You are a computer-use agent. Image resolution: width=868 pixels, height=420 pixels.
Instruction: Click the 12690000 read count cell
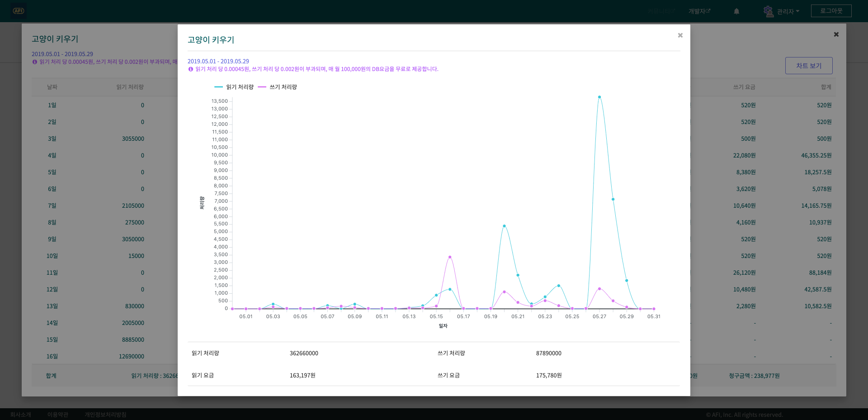pos(132,357)
